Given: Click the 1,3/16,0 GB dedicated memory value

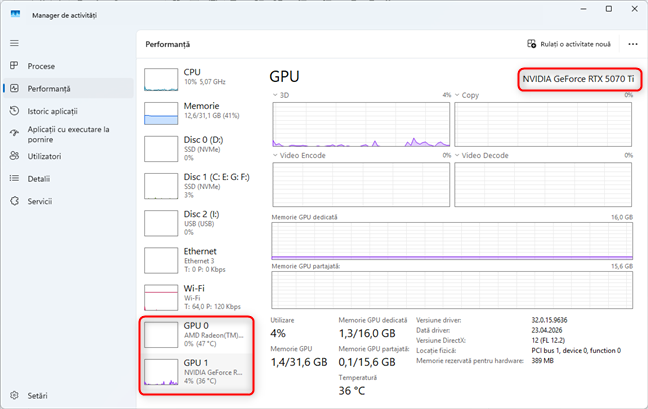Looking at the screenshot, I should (x=367, y=333).
